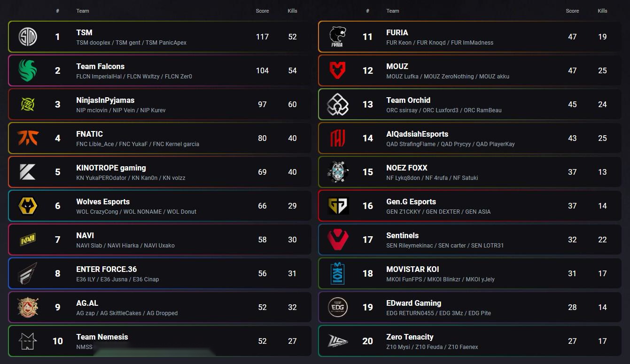Open the KINOTROPE gaming team name
The width and height of the screenshot is (630, 364).
(x=111, y=168)
